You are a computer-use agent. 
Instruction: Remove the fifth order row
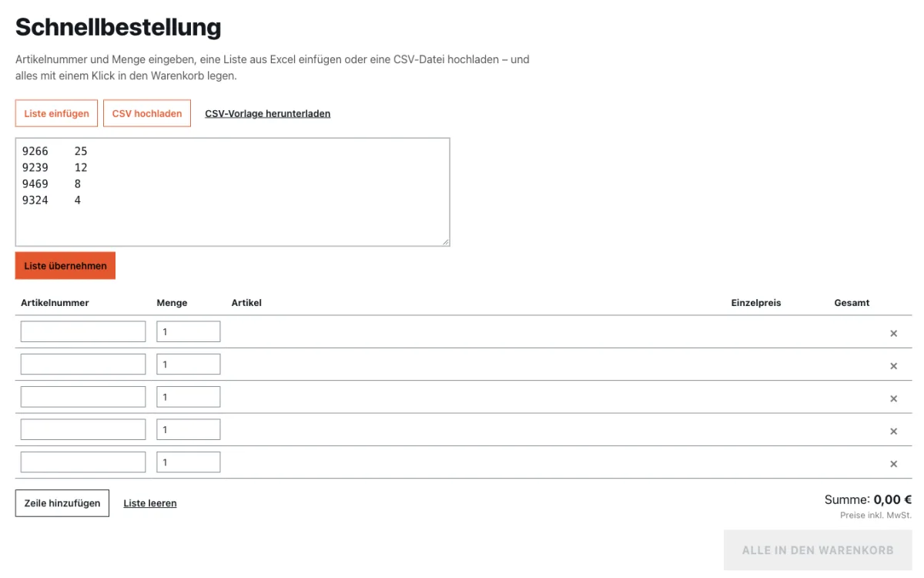893,464
